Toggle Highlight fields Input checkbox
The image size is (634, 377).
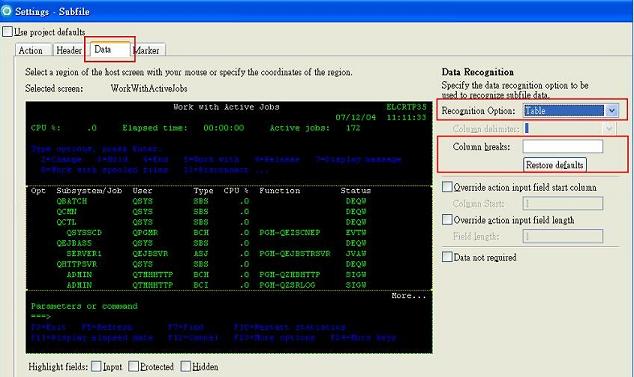tap(96, 366)
